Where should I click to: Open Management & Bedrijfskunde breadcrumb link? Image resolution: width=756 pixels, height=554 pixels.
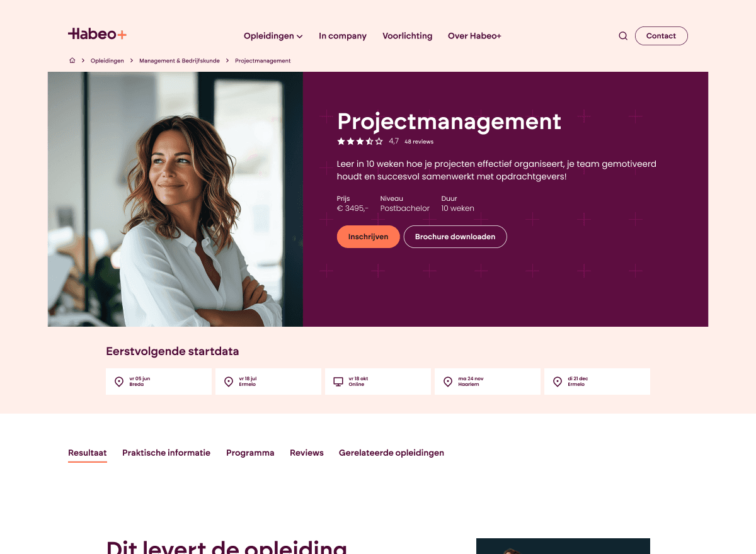click(x=180, y=60)
